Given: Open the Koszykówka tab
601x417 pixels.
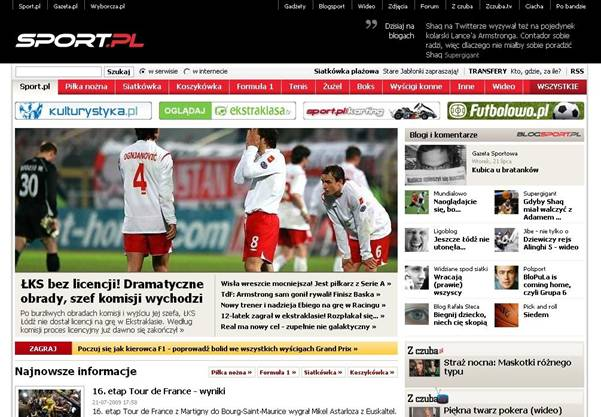Looking at the screenshot, I should (199, 87).
